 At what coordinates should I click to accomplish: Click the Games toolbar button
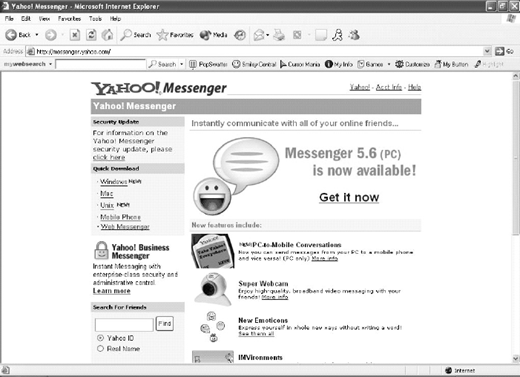pos(370,64)
